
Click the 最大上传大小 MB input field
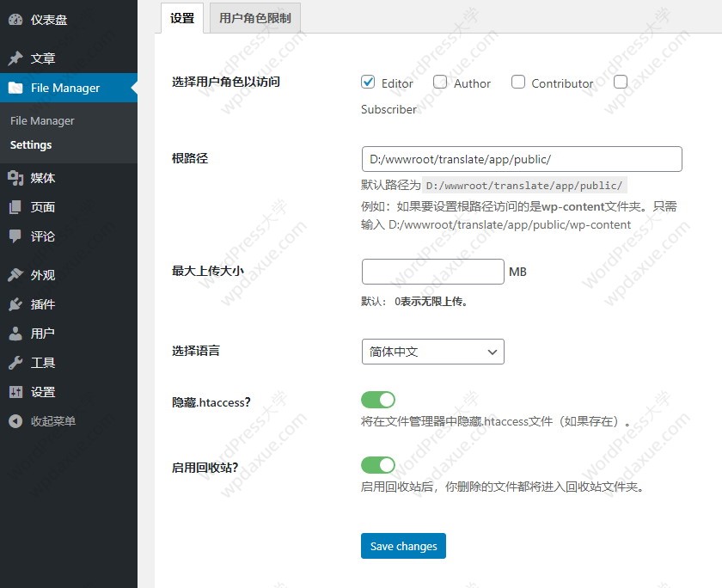432,272
